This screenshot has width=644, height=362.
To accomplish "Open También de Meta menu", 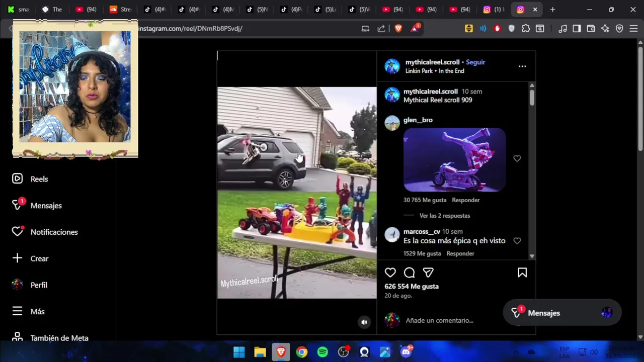I will pos(50,338).
